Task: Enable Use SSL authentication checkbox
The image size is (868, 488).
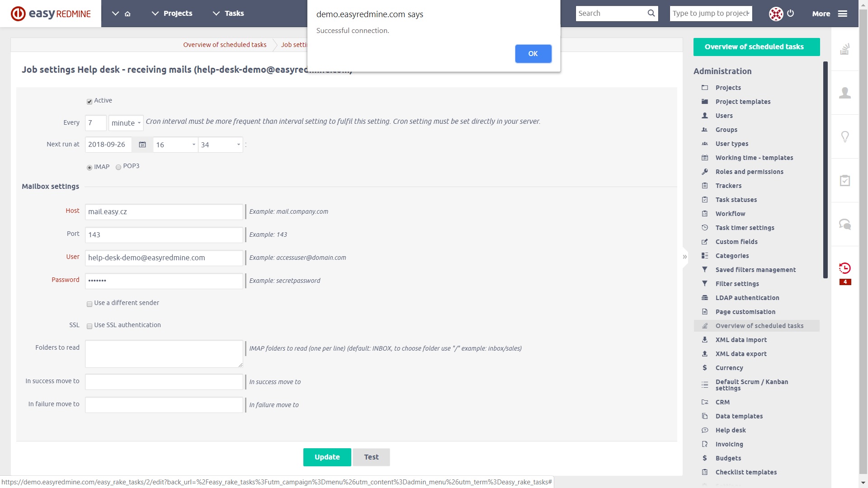Action: click(x=90, y=326)
